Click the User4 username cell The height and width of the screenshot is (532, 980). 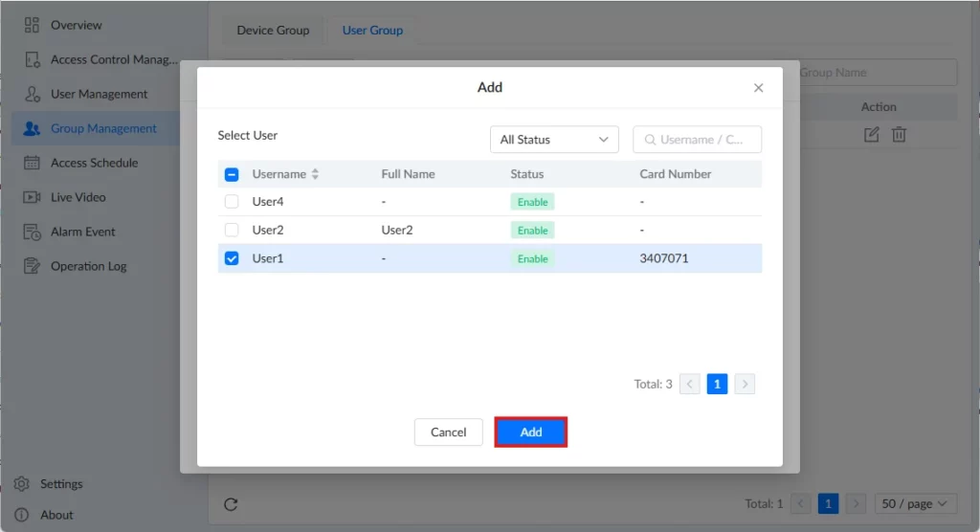point(268,201)
